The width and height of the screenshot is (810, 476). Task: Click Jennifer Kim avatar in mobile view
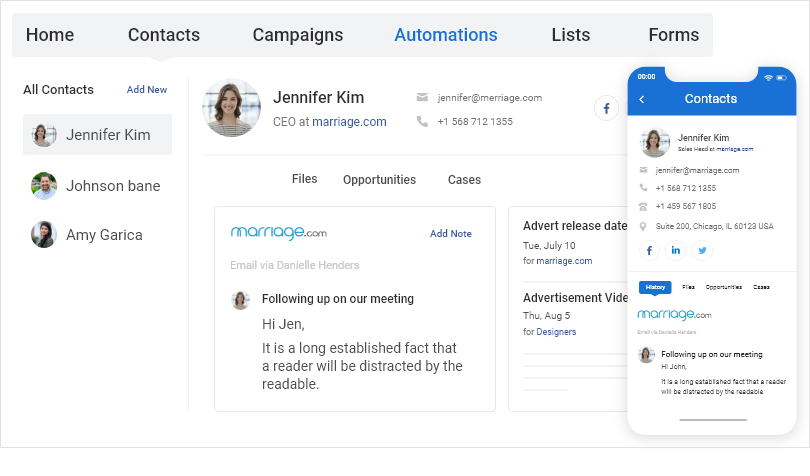[655, 142]
